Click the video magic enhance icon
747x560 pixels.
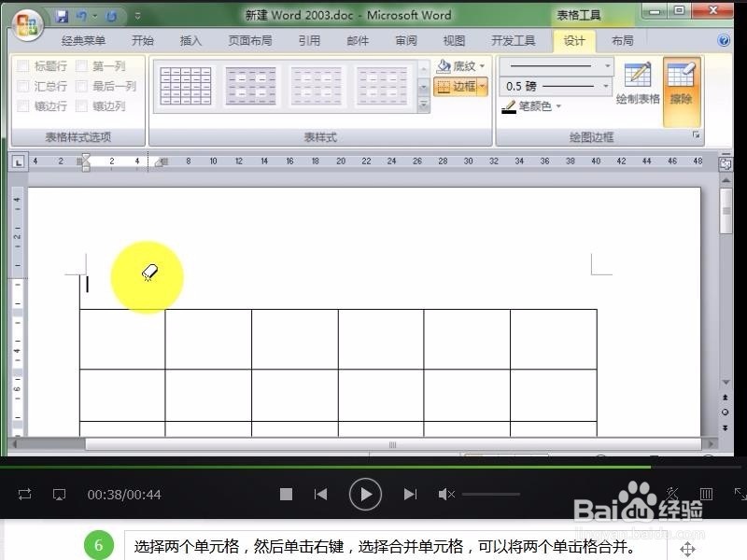672,494
